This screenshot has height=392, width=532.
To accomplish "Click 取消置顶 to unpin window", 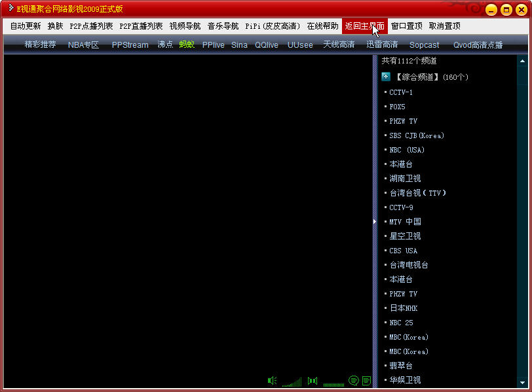I will [445, 26].
